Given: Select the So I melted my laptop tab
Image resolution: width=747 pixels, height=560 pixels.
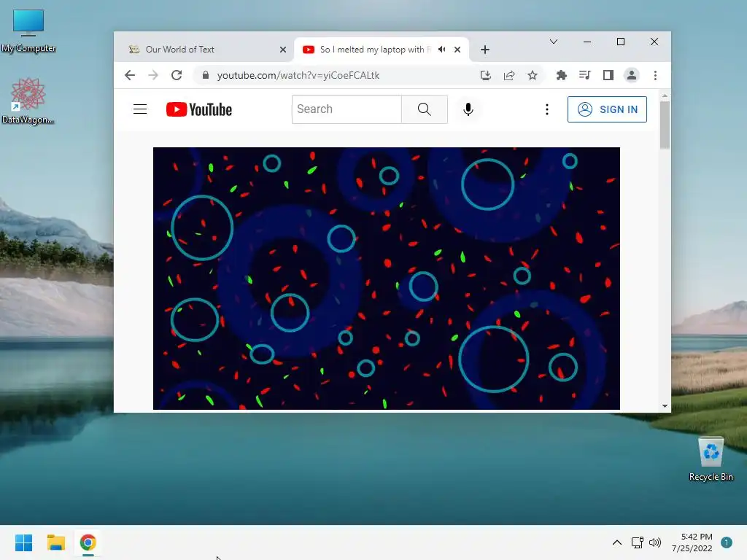Looking at the screenshot, I should click(376, 50).
